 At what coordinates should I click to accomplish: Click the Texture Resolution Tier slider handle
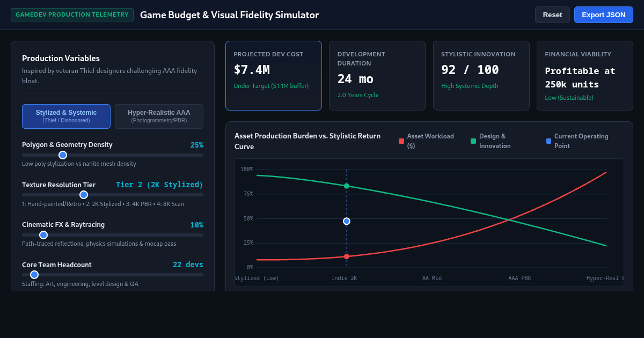coord(83,195)
